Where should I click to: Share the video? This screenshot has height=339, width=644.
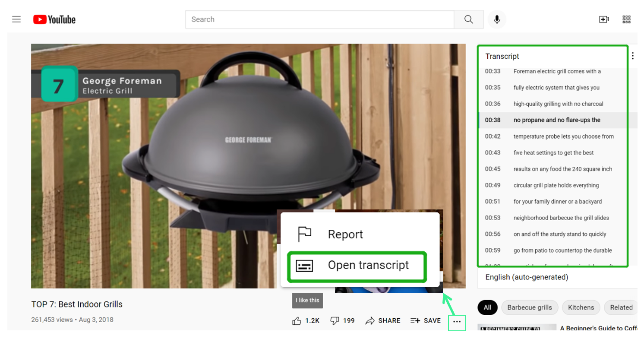tap(383, 320)
